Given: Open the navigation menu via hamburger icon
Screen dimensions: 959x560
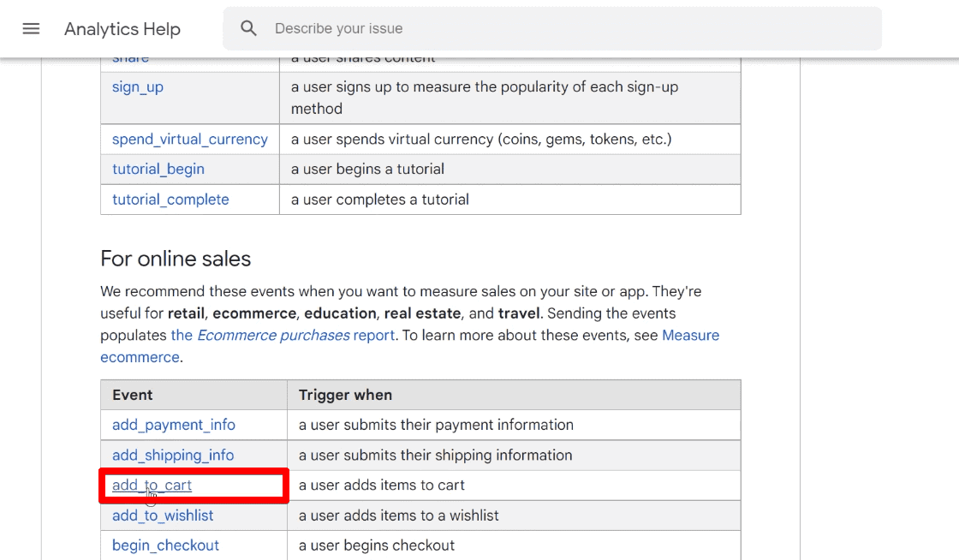Looking at the screenshot, I should [x=31, y=28].
